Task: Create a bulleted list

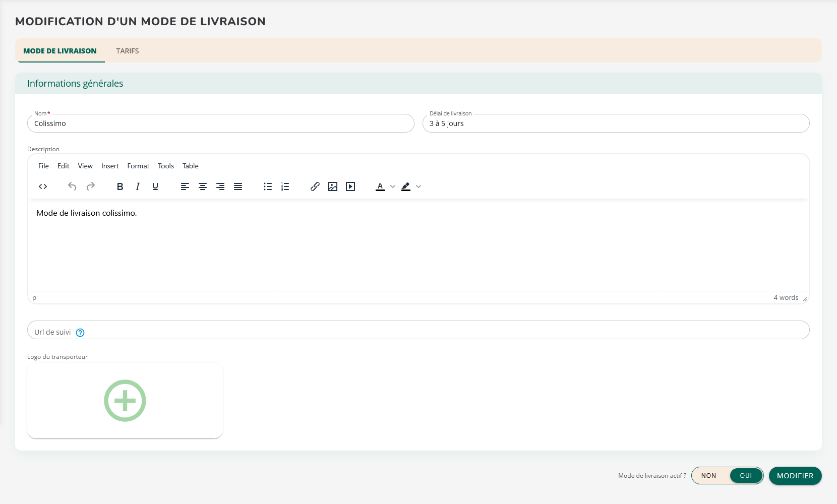Action: pos(268,186)
